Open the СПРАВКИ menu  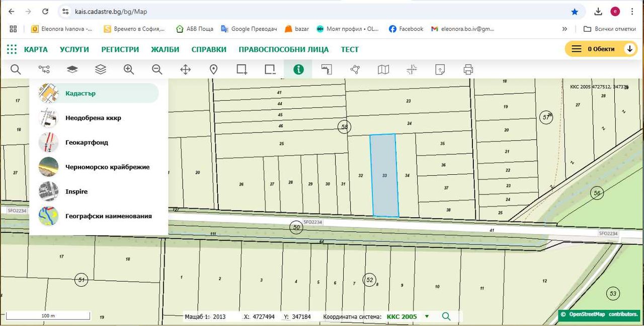tap(209, 49)
